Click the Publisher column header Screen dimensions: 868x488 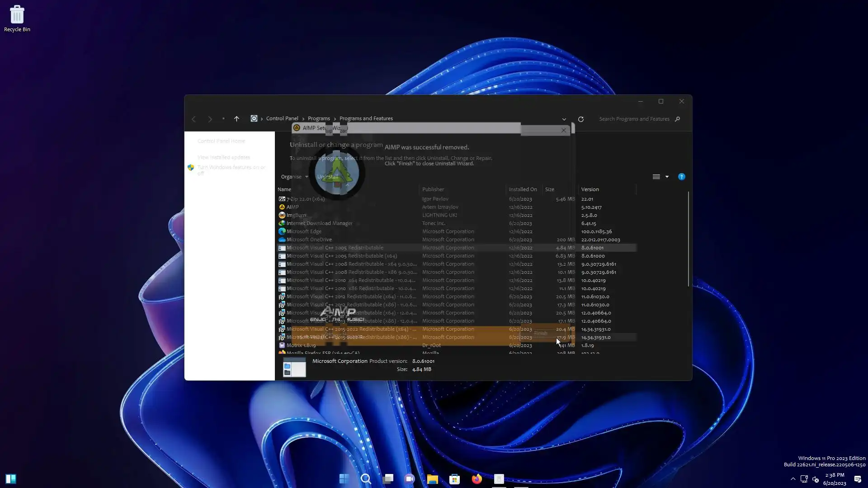(433, 189)
